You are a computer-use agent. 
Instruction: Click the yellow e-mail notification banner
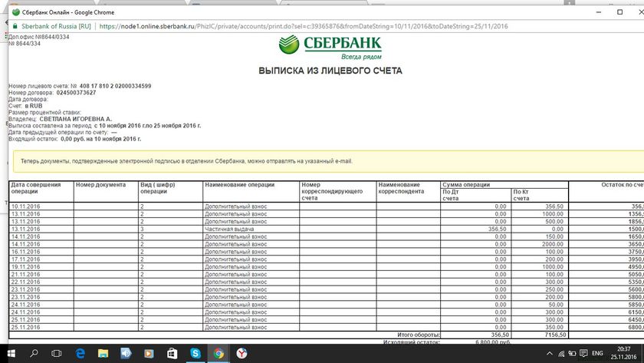click(322, 161)
